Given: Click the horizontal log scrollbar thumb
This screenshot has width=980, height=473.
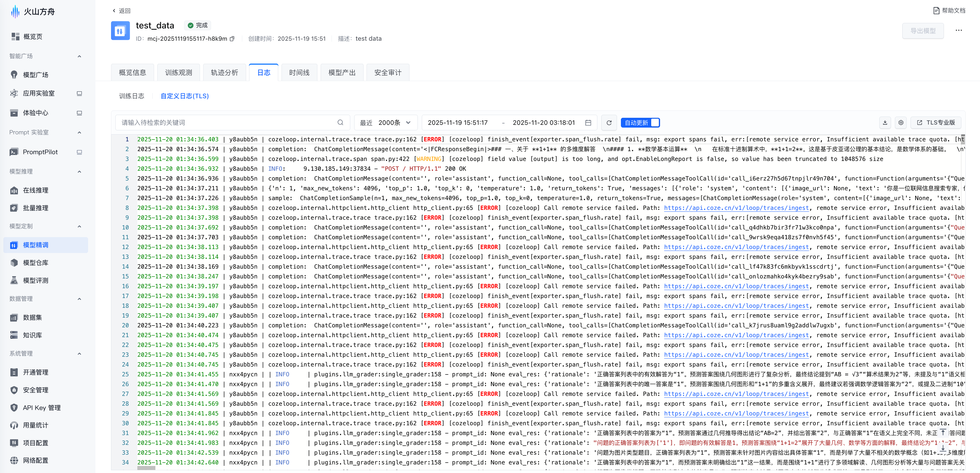Looking at the screenshot, I should pos(146,468).
